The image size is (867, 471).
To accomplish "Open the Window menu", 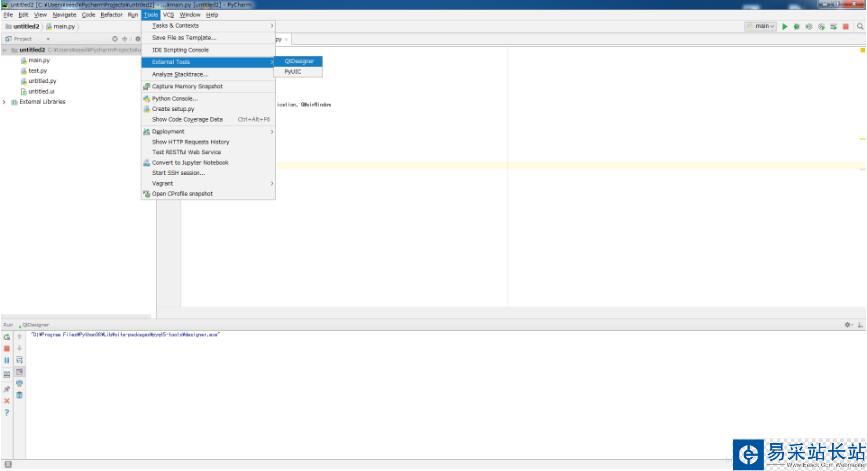I will coord(190,15).
